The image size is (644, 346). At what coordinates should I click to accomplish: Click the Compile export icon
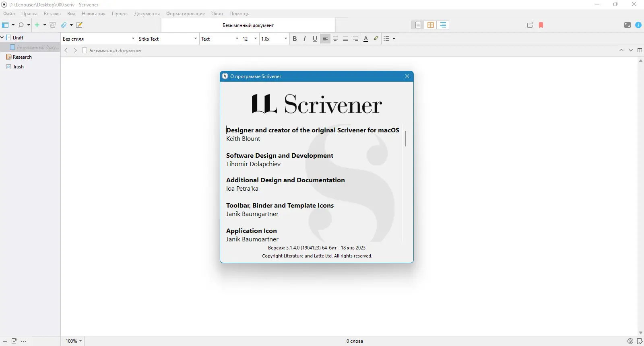pos(530,25)
